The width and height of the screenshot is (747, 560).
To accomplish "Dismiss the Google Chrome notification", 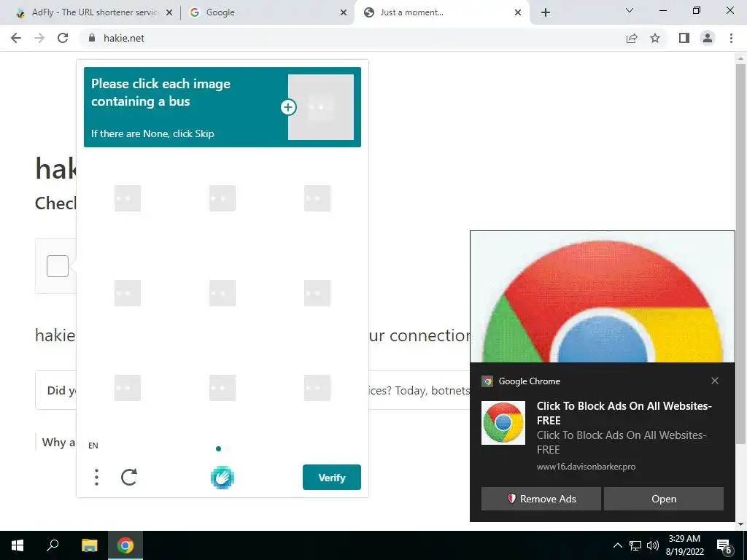I will [x=715, y=381].
